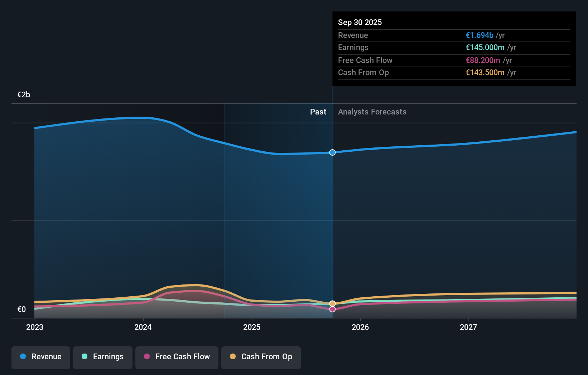Switch to the Past section of the chart
The image size is (588, 375).
pos(318,112)
